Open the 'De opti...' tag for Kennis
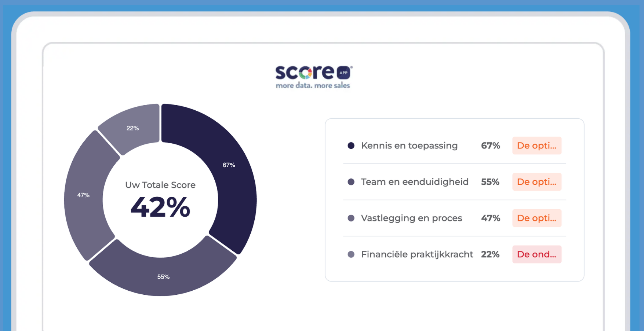This screenshot has width=644, height=331. tap(537, 146)
